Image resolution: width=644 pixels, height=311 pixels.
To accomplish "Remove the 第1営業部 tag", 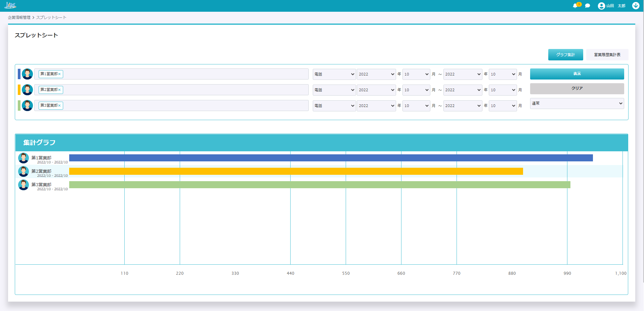I will (x=59, y=74).
